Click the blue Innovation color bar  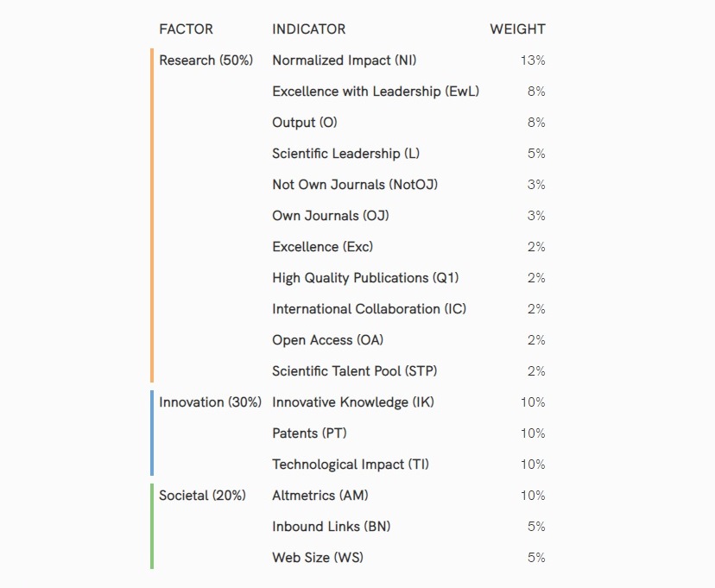tap(152, 433)
